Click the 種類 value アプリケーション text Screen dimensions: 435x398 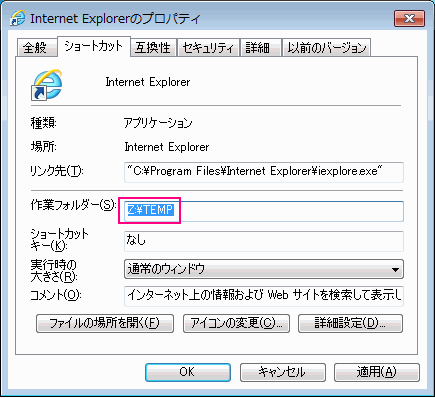point(158,123)
